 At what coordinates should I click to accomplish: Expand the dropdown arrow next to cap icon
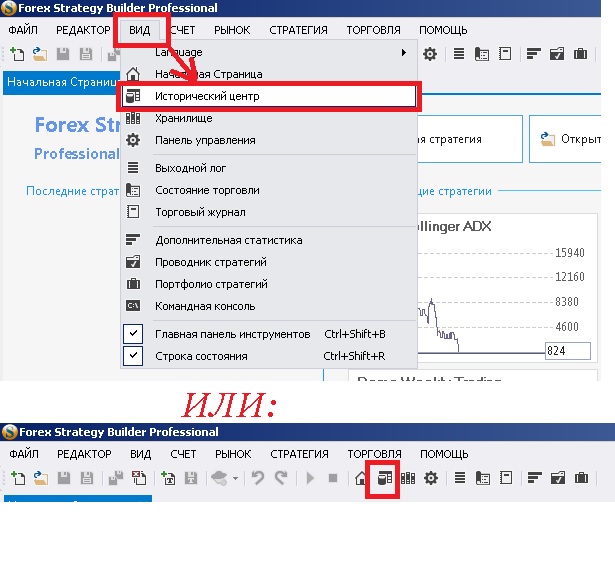[x=235, y=478]
